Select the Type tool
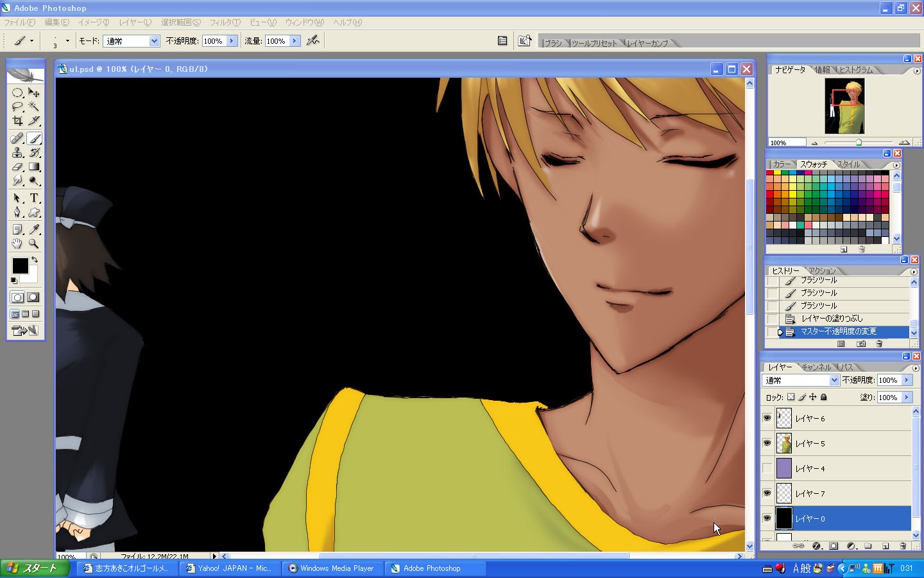The height and width of the screenshot is (578, 924). coord(34,198)
